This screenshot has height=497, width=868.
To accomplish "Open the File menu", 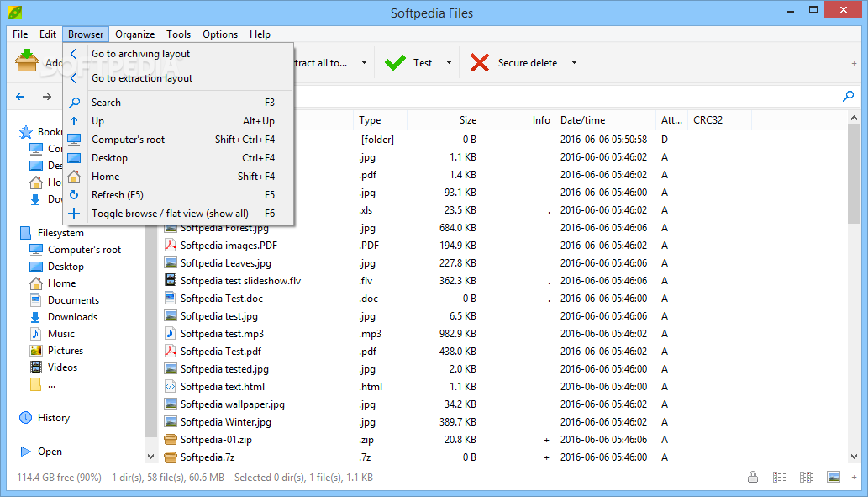I will click(x=20, y=34).
